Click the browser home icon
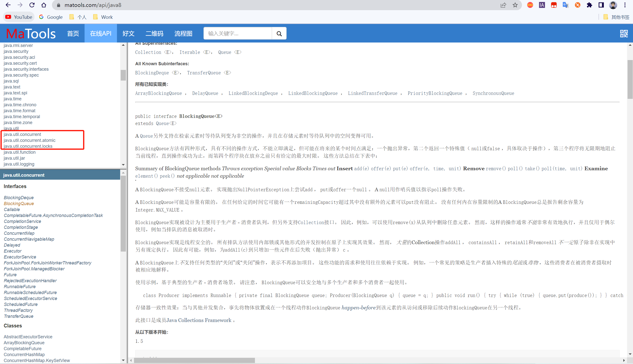Viewport: 633px width, 364px height. tap(44, 5)
